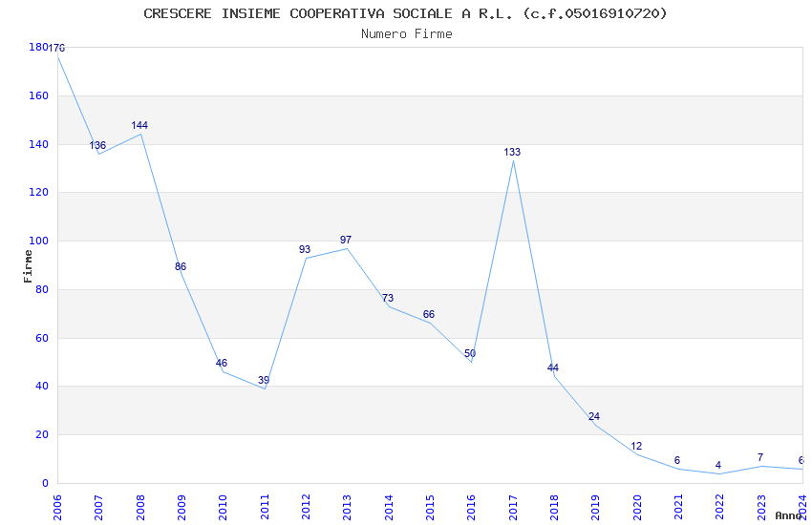Select the data label 97 for 2013
The image size is (812, 525).
[346, 240]
